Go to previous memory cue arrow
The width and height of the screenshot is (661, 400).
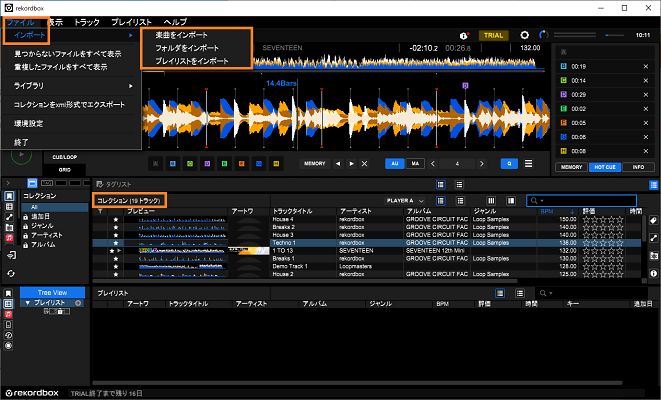click(338, 164)
